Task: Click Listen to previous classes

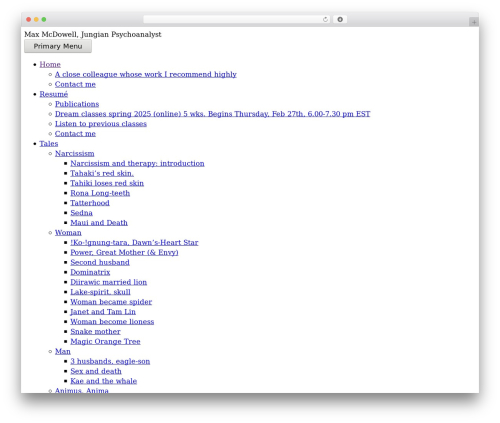Action: 101,124
